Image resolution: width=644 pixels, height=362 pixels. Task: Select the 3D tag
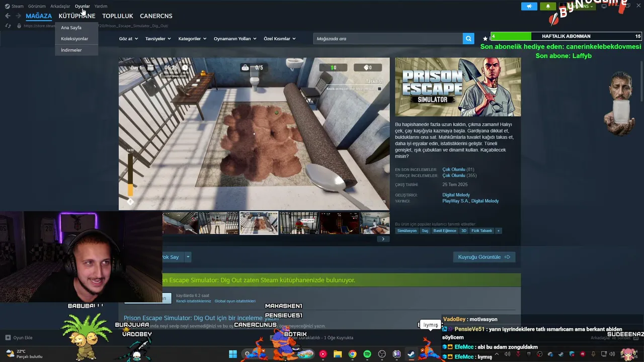pos(464,231)
